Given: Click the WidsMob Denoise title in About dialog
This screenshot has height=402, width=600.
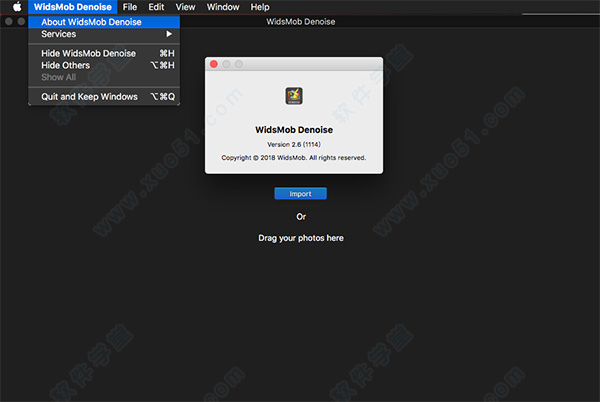Looking at the screenshot, I should [294, 130].
